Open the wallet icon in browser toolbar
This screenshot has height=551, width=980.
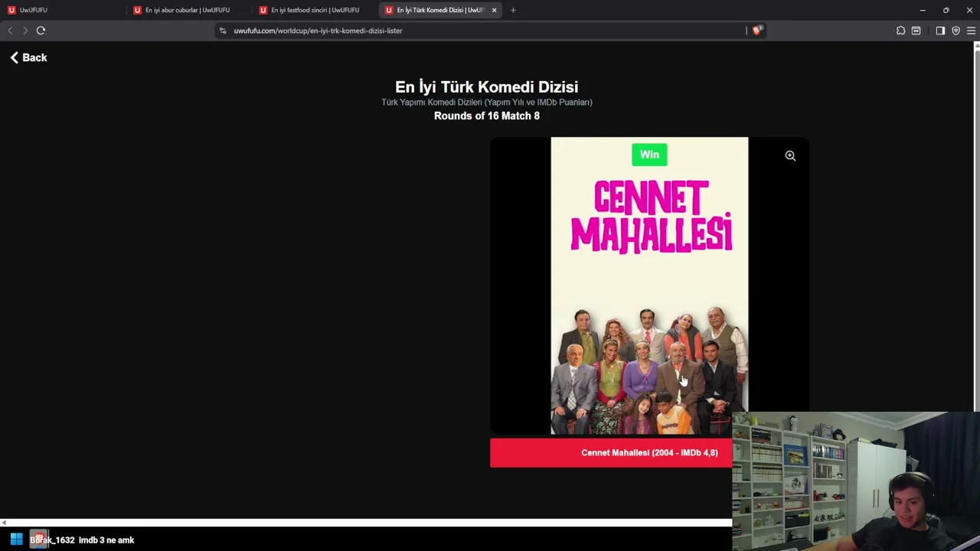tap(916, 31)
